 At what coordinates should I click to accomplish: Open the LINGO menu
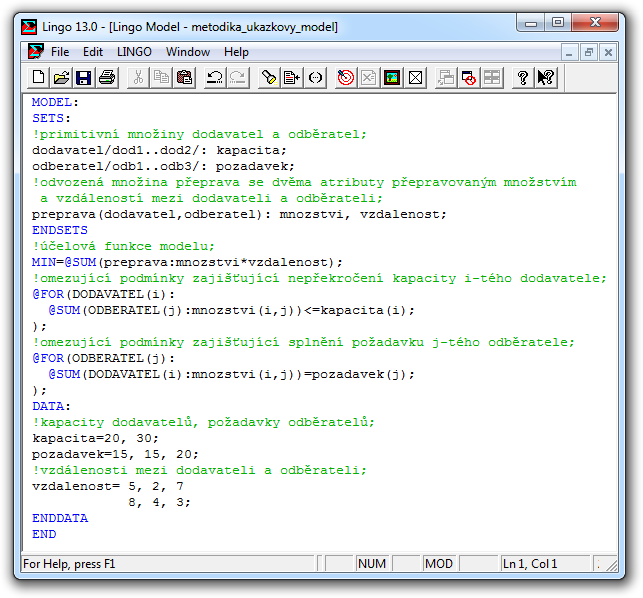click(134, 52)
